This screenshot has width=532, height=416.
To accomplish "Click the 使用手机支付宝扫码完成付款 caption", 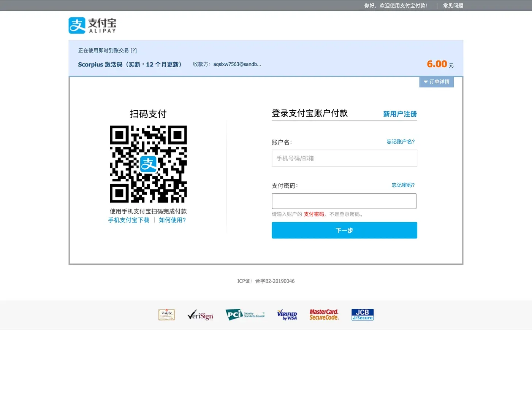I will pos(148,211).
